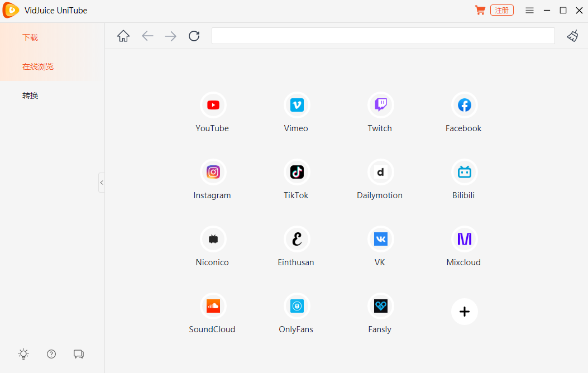Open VK from the site grid

[380, 239]
